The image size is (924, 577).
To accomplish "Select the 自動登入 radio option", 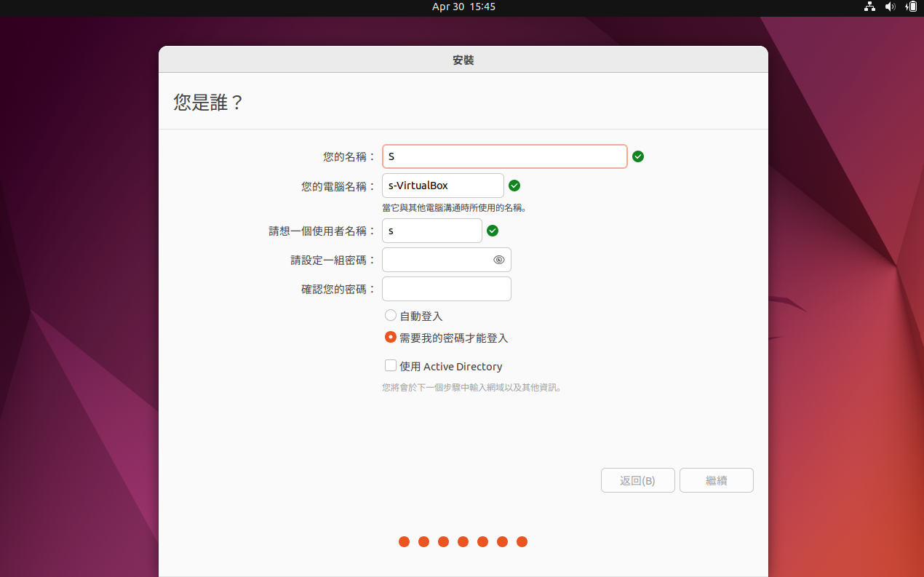I will pos(391,315).
